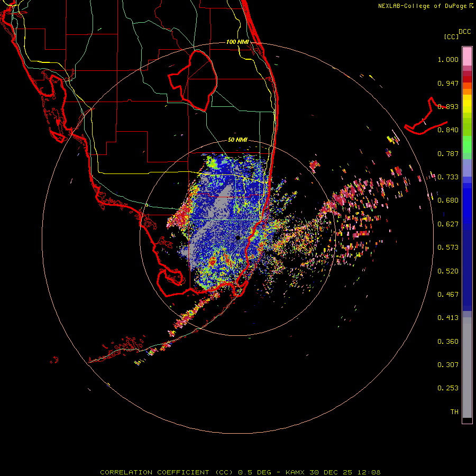Select the 0.680 scale value

pos(448,200)
